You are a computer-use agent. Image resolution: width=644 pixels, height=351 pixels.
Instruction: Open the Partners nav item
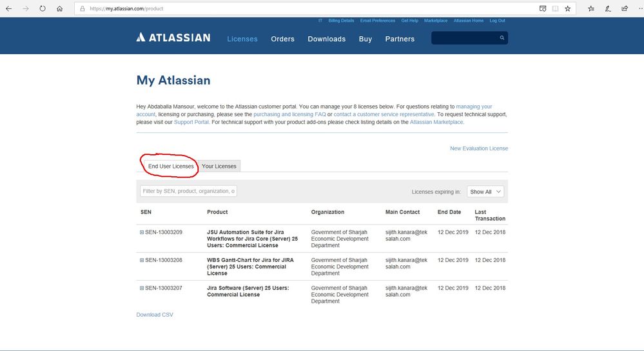click(400, 39)
